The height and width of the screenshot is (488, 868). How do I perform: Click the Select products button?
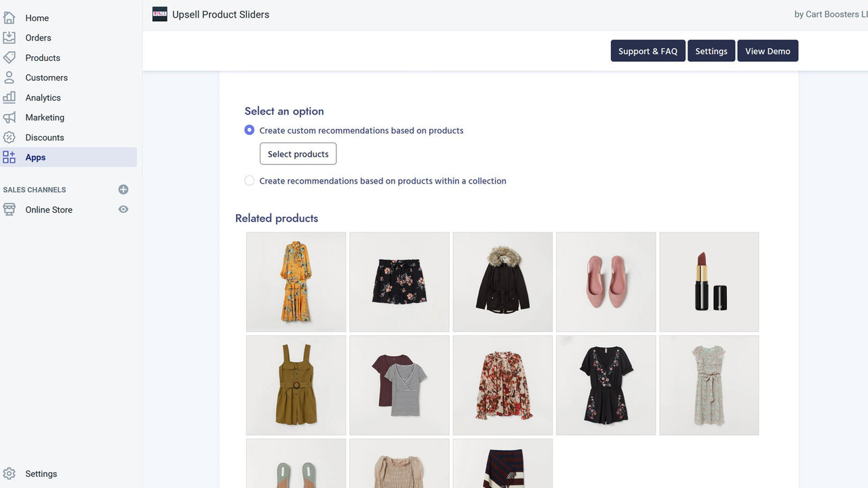coord(298,154)
